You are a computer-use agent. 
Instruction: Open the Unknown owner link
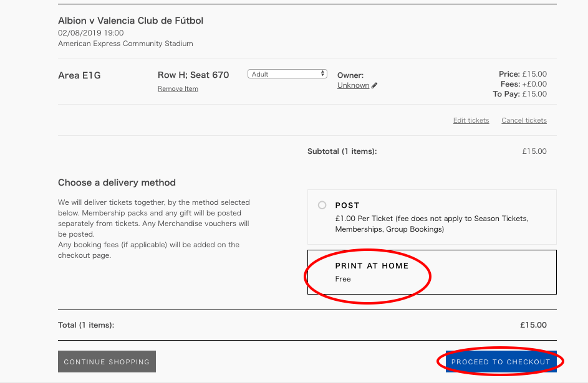coord(354,85)
